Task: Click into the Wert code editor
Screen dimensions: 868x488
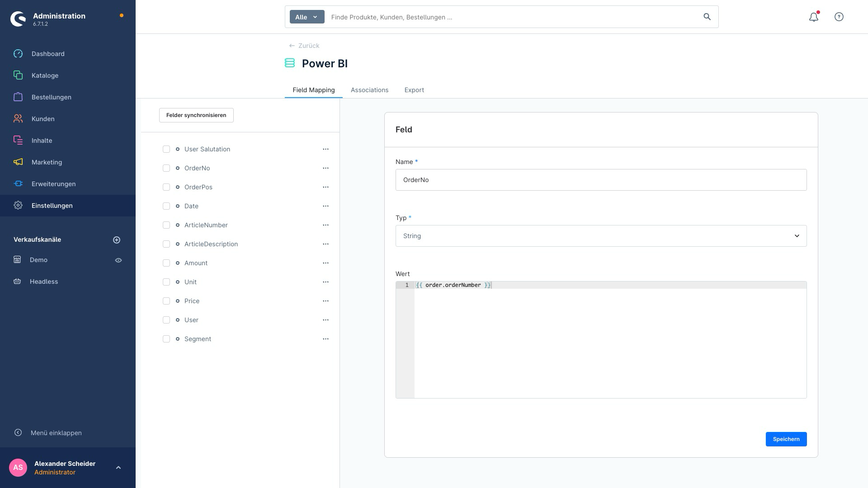Action: (601, 340)
